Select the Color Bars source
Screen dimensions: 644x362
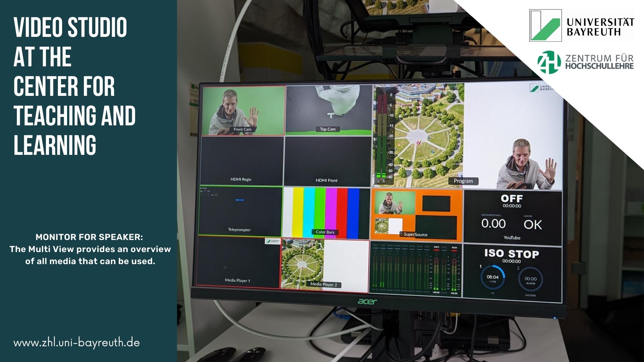(325, 213)
